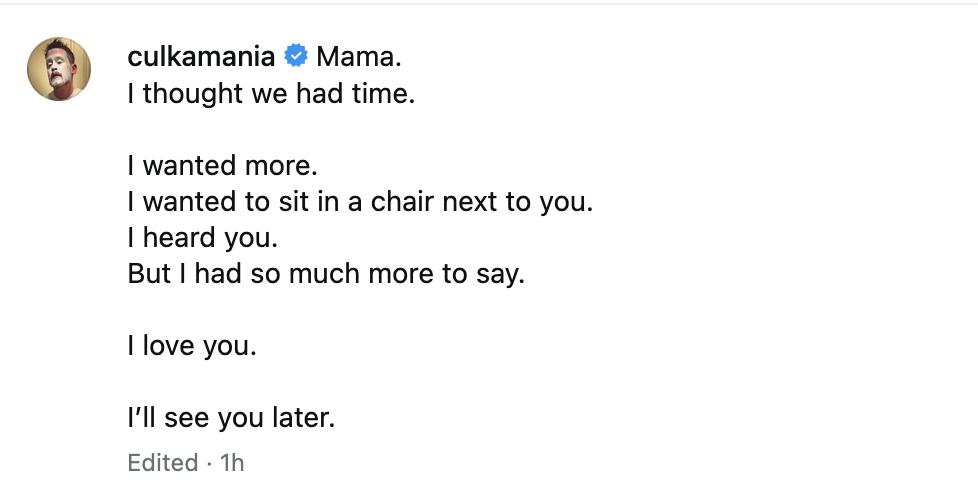This screenshot has height=486, width=978.
Task: Click the line "I wanted more."
Action: [x=222, y=165]
